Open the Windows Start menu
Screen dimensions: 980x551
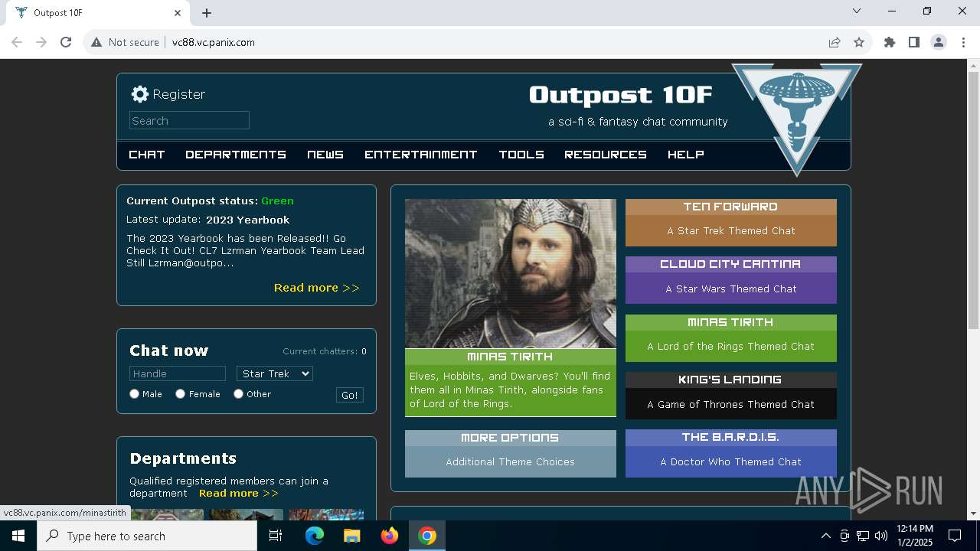point(18,536)
